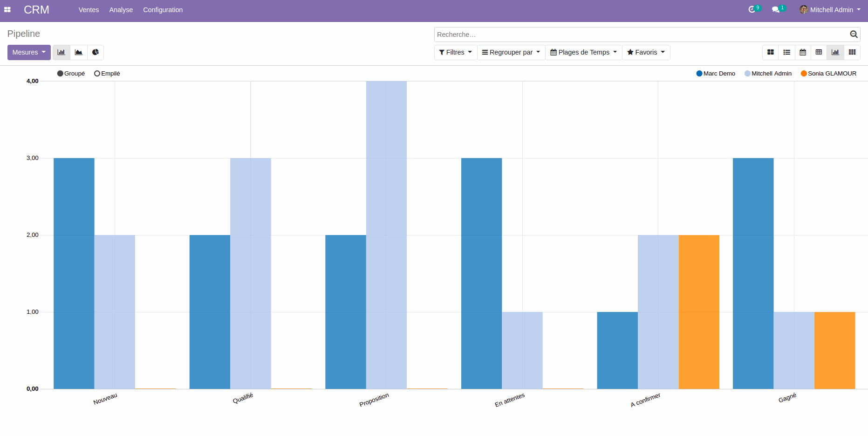Open the Regrouper par dropdown

[x=511, y=52]
